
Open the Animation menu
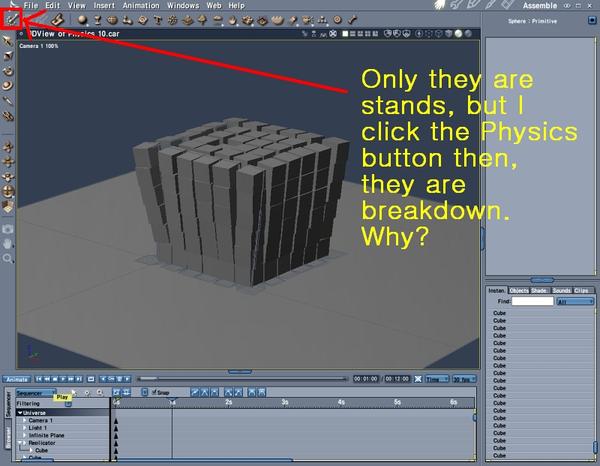point(141,5)
